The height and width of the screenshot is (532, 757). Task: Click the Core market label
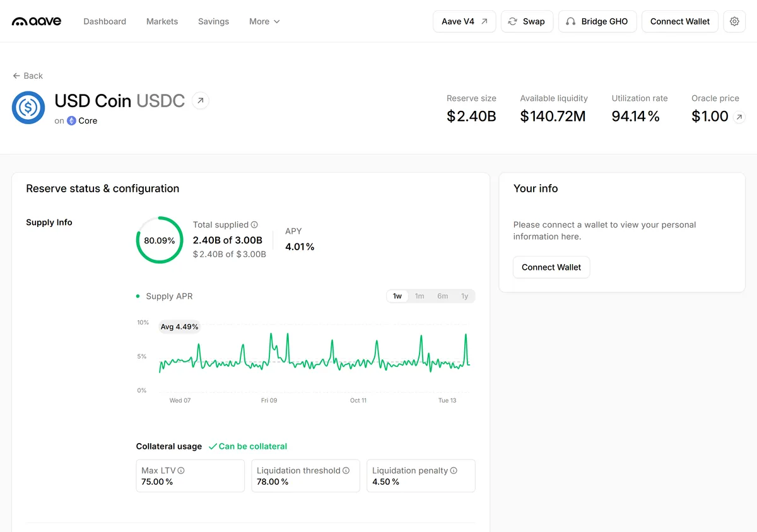88,120
